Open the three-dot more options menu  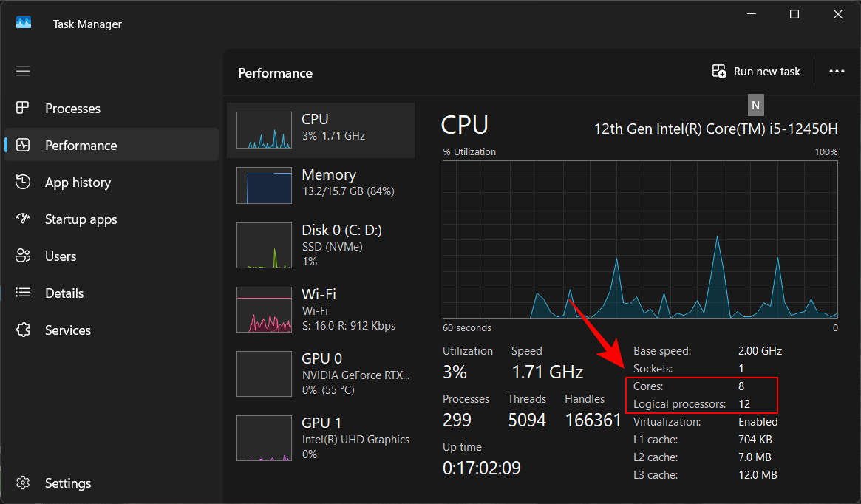[837, 72]
